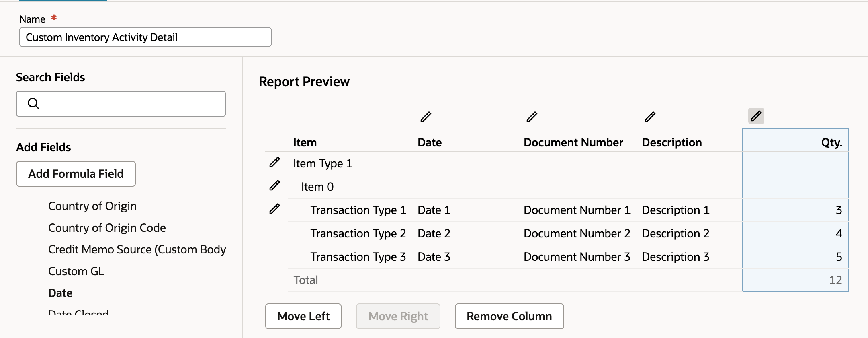Image resolution: width=868 pixels, height=338 pixels.
Task: Click the Date 2 cell
Action: coord(434,233)
